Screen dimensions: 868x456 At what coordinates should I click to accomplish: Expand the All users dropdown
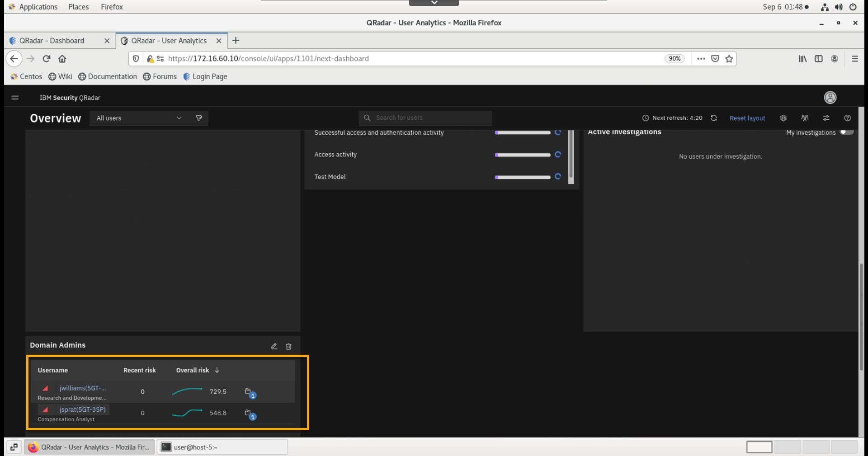coord(139,118)
